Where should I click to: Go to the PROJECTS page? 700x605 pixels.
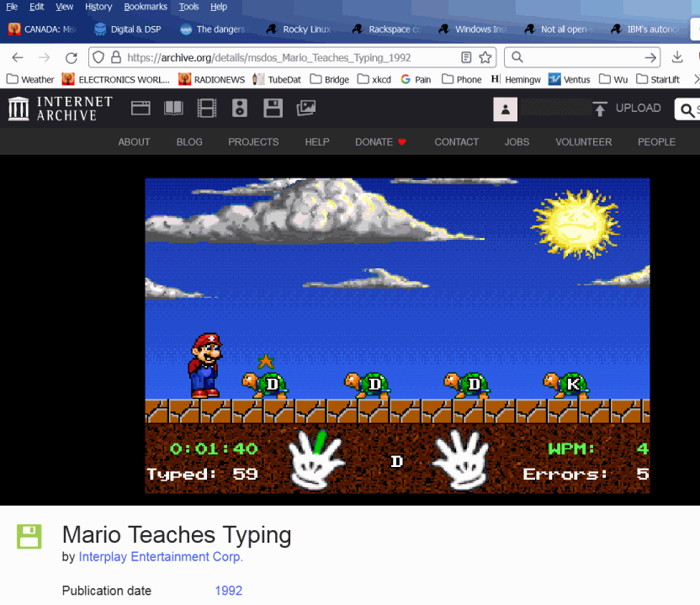pyautogui.click(x=253, y=142)
